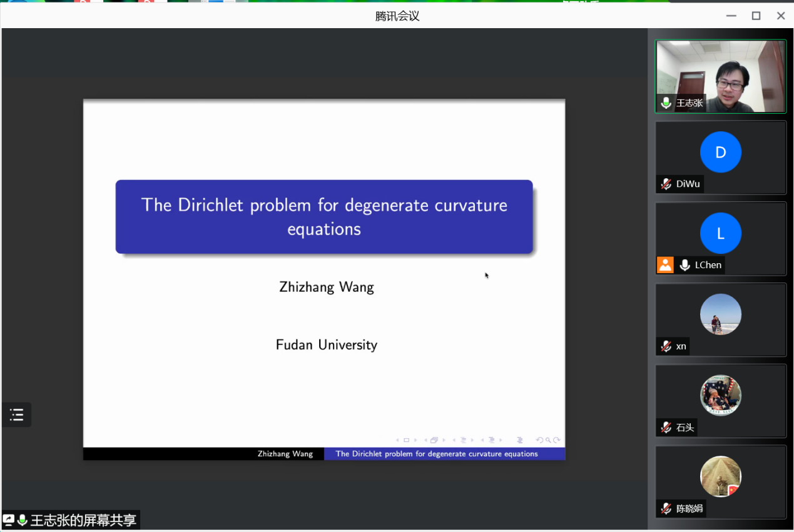794x532 pixels.
Task: Click the slide title block about Dirichlet problem
Action: [324, 216]
